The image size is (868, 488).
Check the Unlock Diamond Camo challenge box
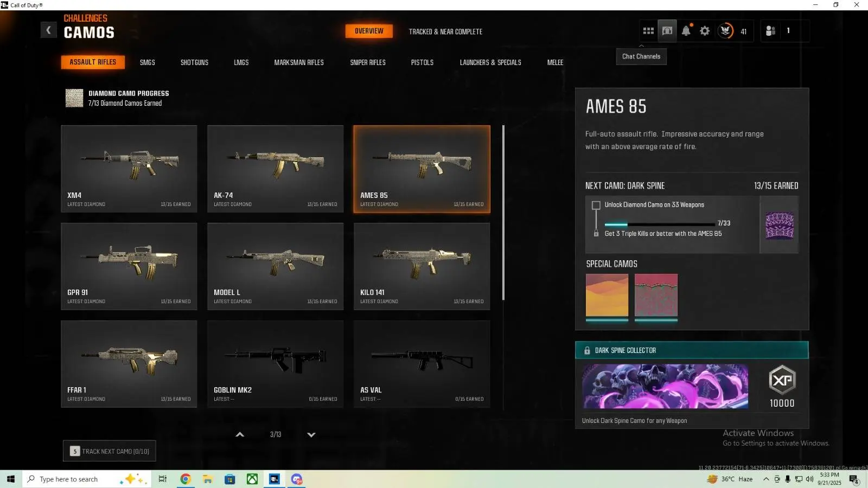click(596, 206)
